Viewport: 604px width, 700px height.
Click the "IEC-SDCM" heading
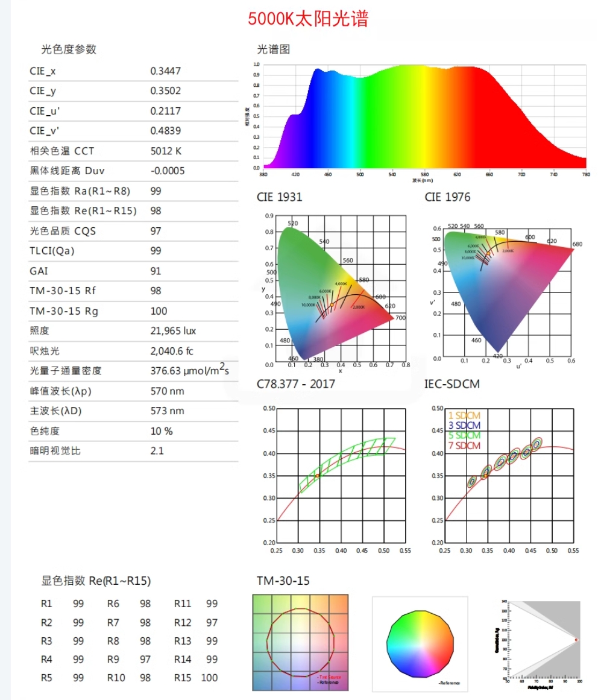pyautogui.click(x=451, y=384)
